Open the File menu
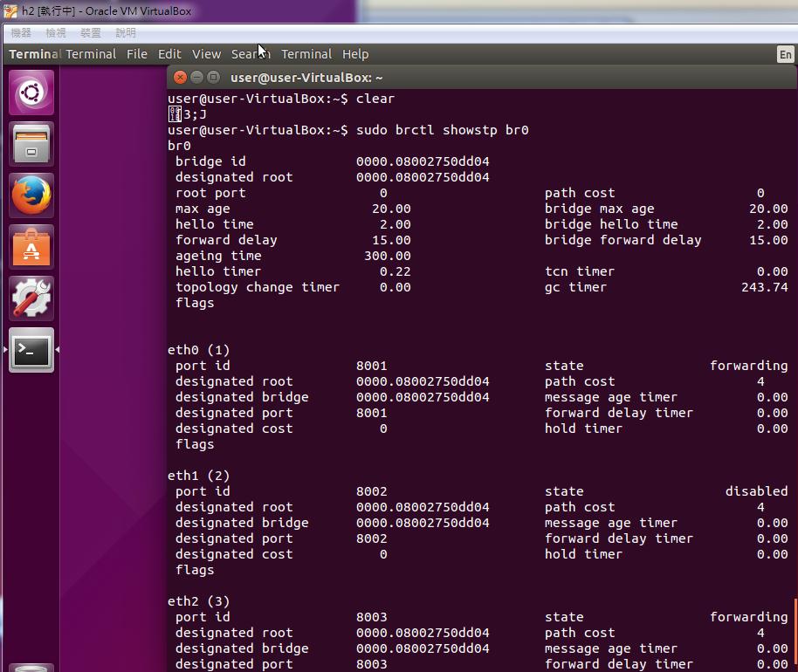 (x=137, y=54)
